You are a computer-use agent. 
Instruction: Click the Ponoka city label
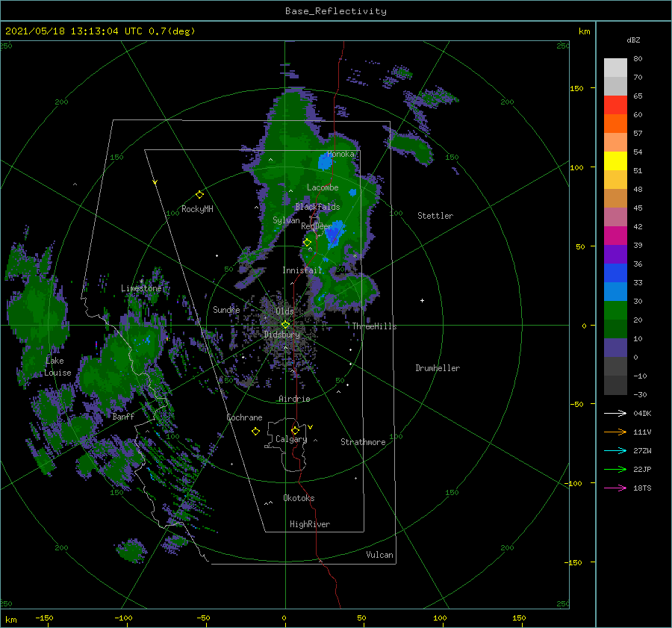coord(340,154)
